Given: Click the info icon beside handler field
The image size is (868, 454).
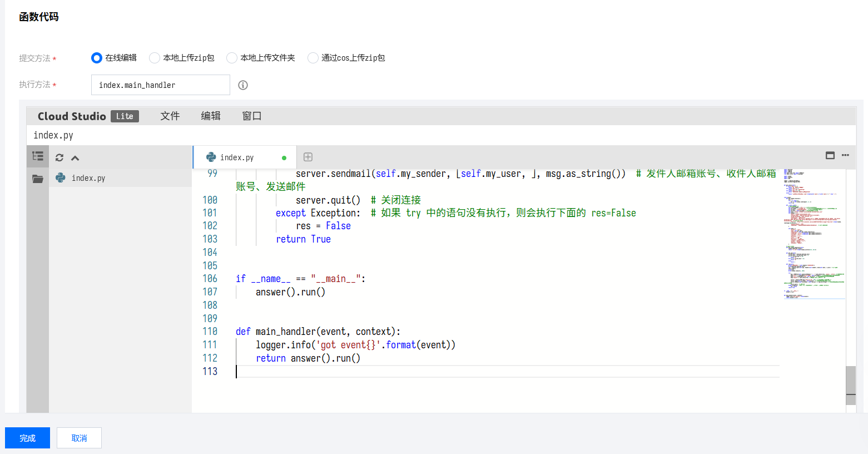Looking at the screenshot, I should [243, 85].
